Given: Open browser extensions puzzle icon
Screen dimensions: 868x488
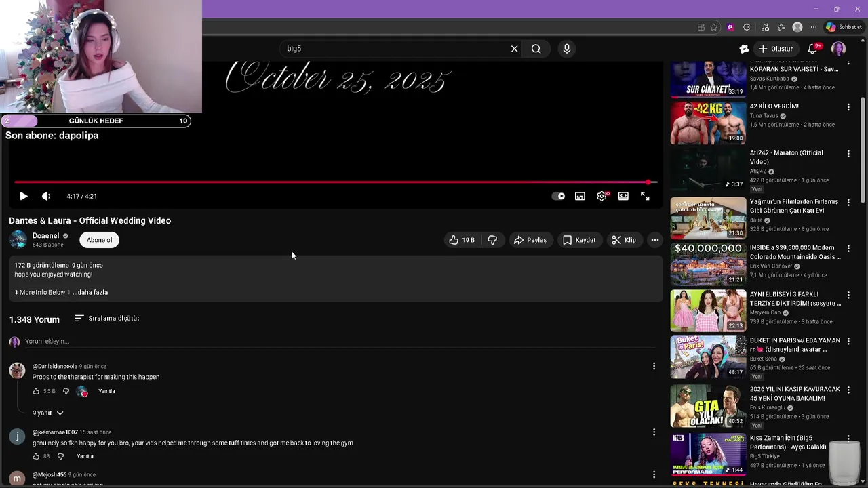Looking at the screenshot, I should (747, 27).
